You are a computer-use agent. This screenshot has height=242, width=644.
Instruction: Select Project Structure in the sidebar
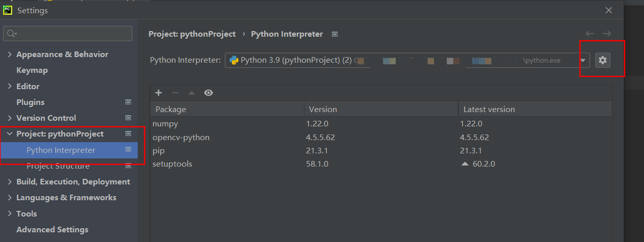(58, 166)
